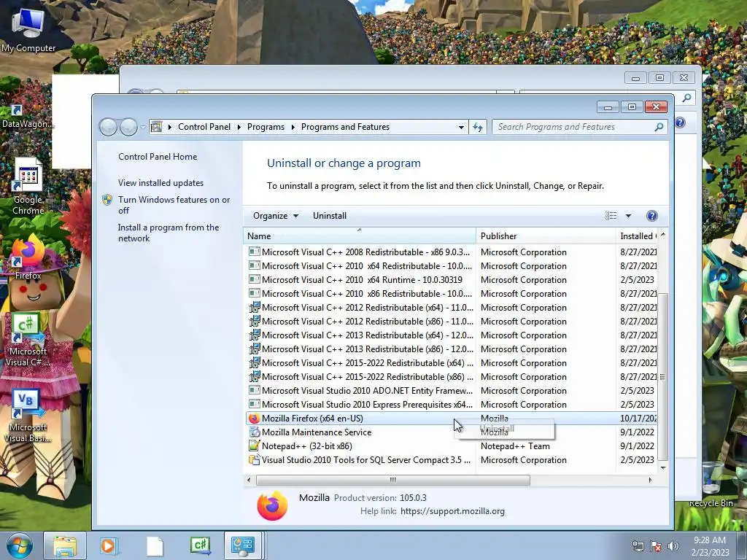Click the Control Panel icon in address bar
The width and height of the screenshot is (747, 560).
click(156, 127)
